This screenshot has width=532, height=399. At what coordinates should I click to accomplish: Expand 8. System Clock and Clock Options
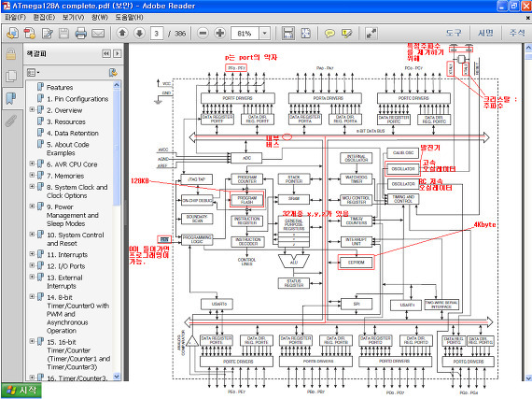pyautogui.click(x=32, y=187)
